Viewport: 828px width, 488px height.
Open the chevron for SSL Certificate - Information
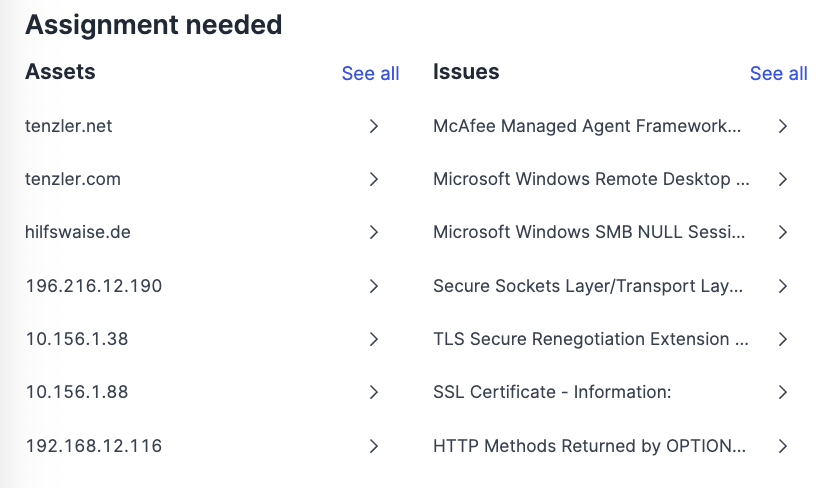click(783, 392)
